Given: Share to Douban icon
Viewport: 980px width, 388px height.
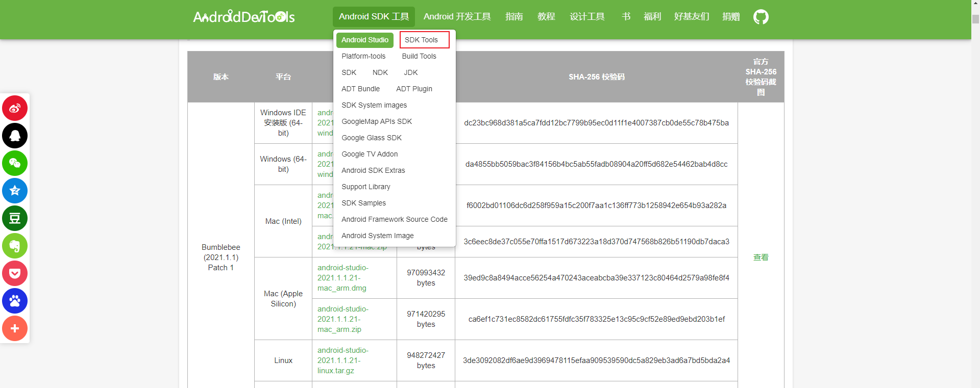Looking at the screenshot, I should [15, 218].
